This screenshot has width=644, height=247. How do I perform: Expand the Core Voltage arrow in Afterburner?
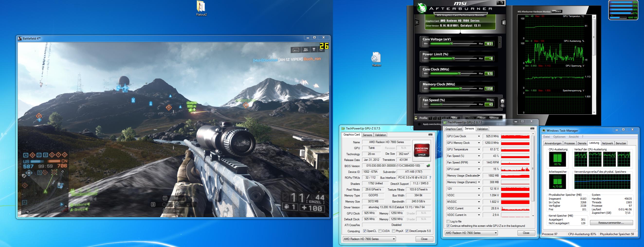499,43
